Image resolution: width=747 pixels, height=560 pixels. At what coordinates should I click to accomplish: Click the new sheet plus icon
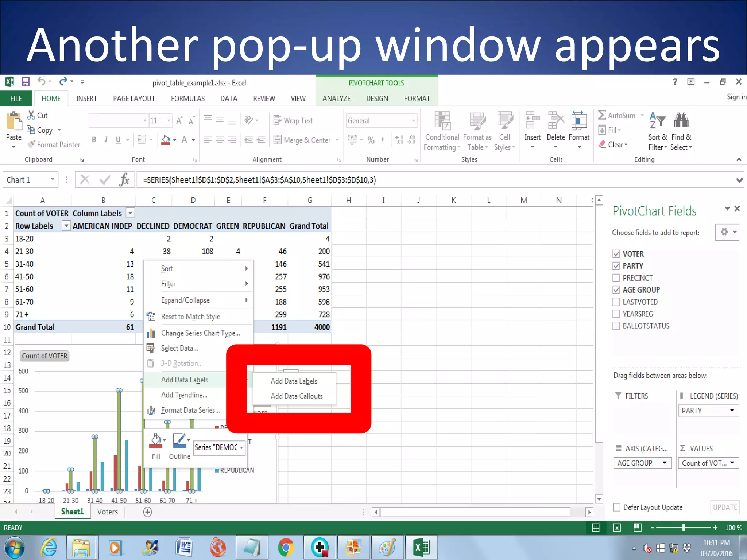click(147, 512)
